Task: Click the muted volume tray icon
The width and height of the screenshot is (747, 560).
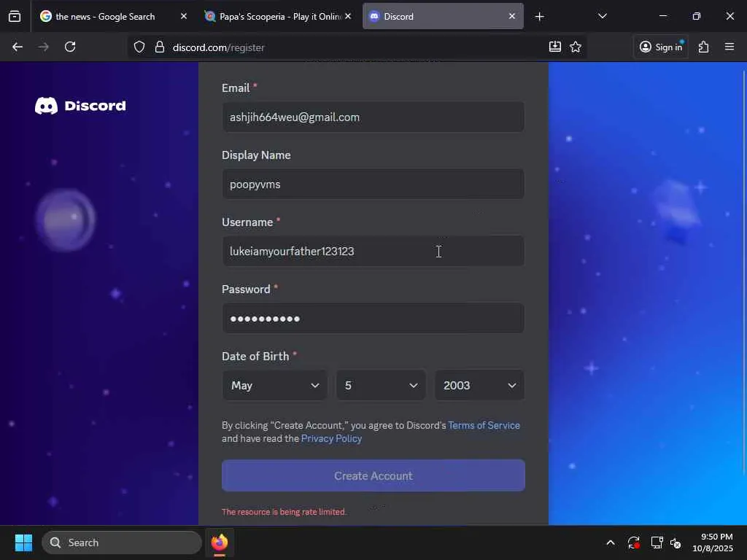Action: click(676, 542)
